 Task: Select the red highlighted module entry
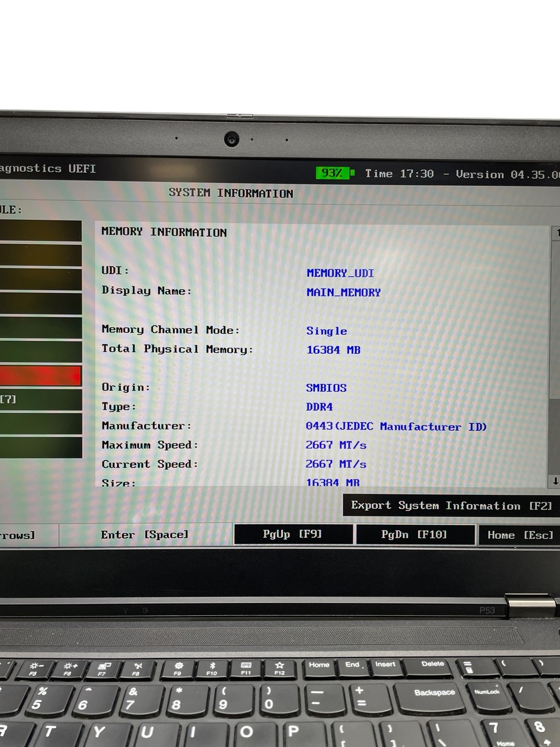tap(41, 376)
